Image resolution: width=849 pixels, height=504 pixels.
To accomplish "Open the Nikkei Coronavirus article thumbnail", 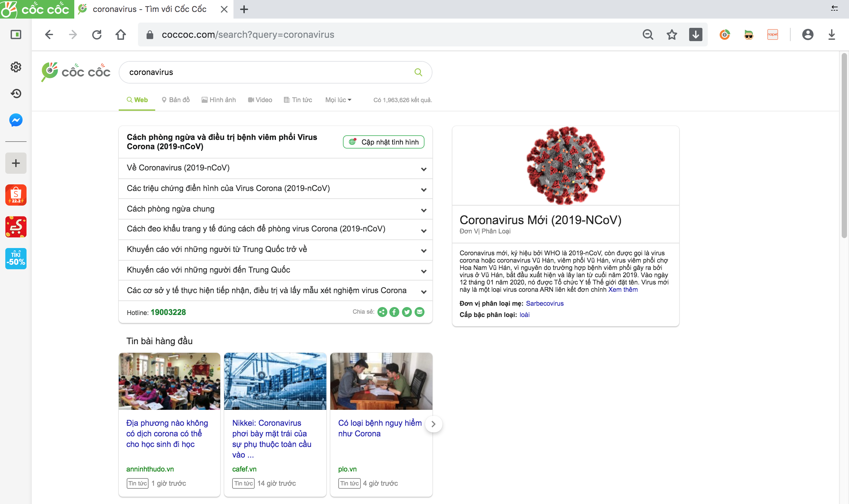I will tap(275, 381).
